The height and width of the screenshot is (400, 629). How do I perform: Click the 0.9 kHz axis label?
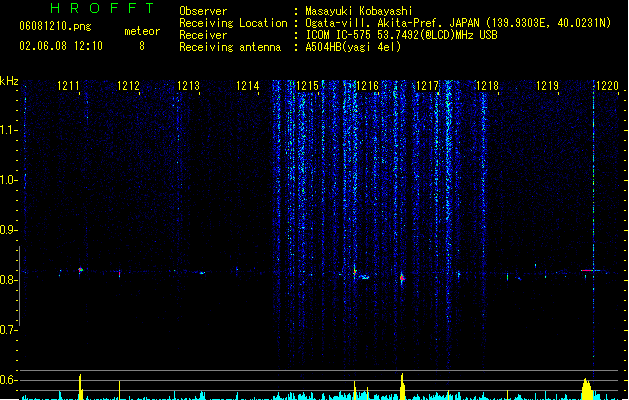(x=8, y=230)
